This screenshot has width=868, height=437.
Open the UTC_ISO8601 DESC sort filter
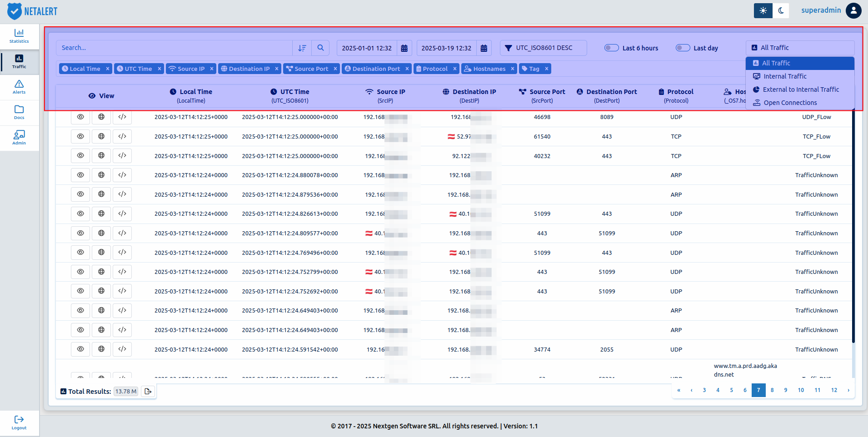544,48
